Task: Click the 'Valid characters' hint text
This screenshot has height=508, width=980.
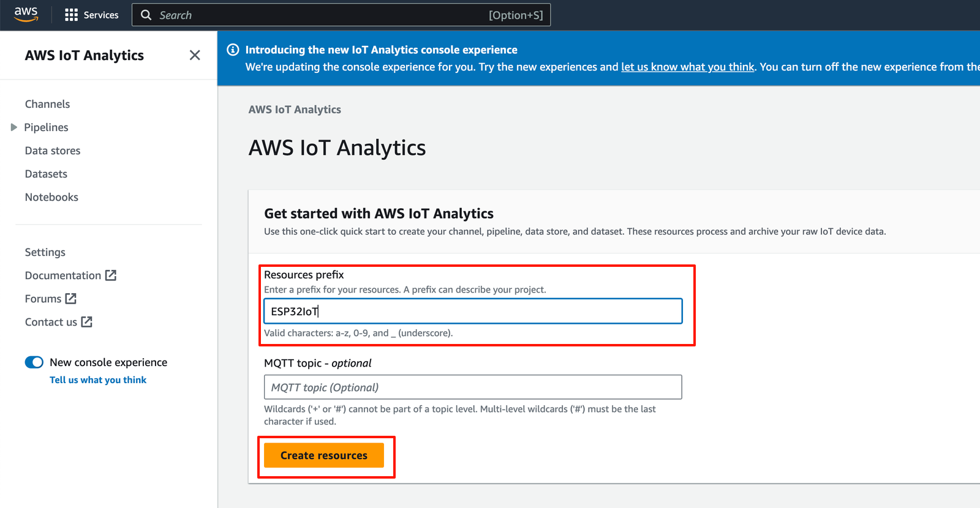Action: click(x=358, y=333)
